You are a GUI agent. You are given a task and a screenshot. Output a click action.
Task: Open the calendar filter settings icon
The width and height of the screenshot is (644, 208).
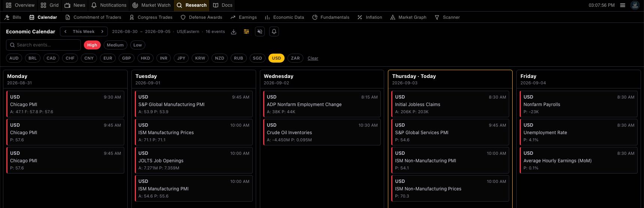246,32
